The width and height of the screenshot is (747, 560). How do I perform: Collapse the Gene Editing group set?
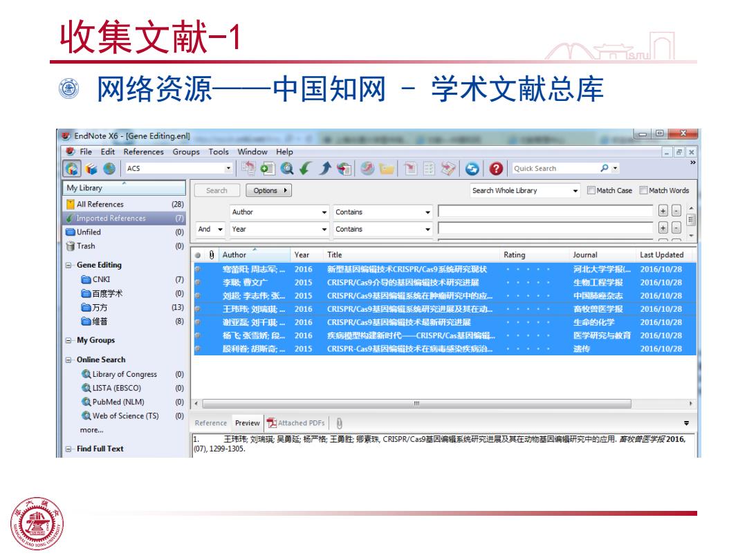point(68,265)
